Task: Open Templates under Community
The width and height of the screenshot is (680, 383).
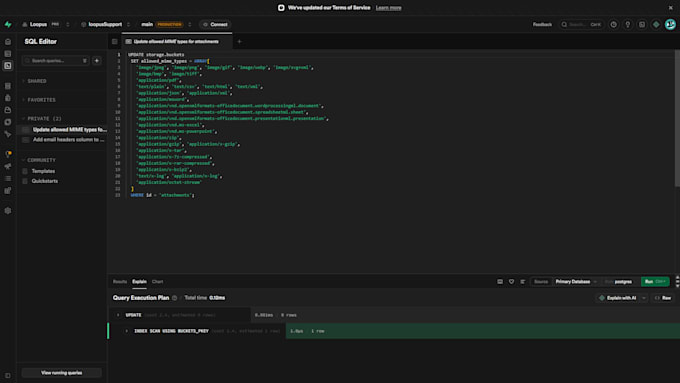Action: click(x=43, y=171)
